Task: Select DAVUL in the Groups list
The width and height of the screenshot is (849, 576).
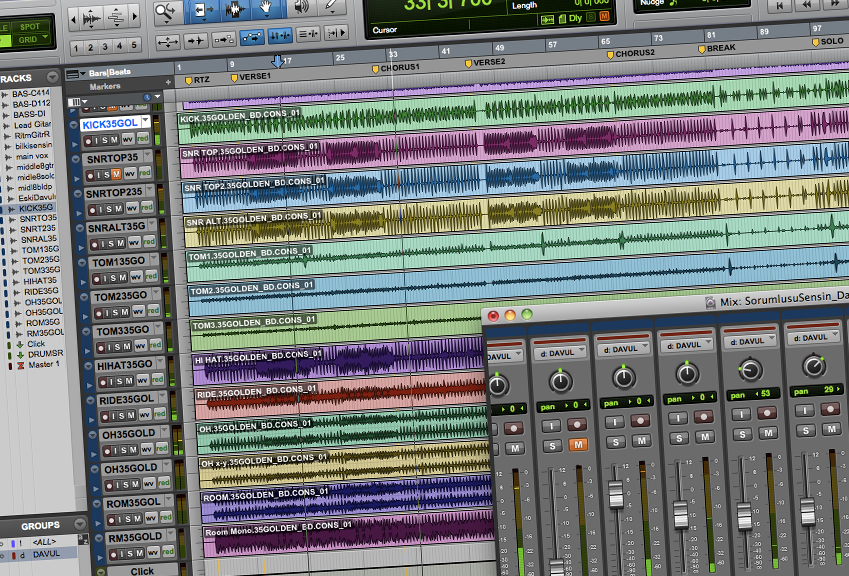Action: pos(47,554)
